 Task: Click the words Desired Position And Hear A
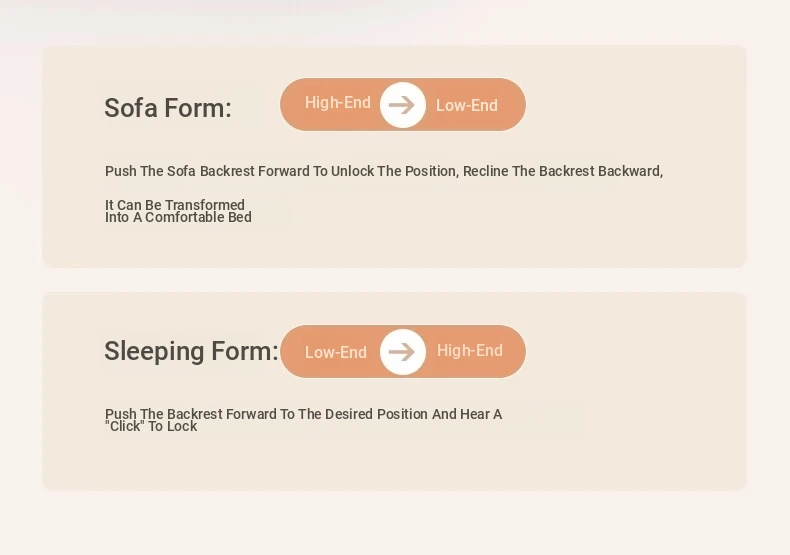pyautogui.click(x=413, y=414)
